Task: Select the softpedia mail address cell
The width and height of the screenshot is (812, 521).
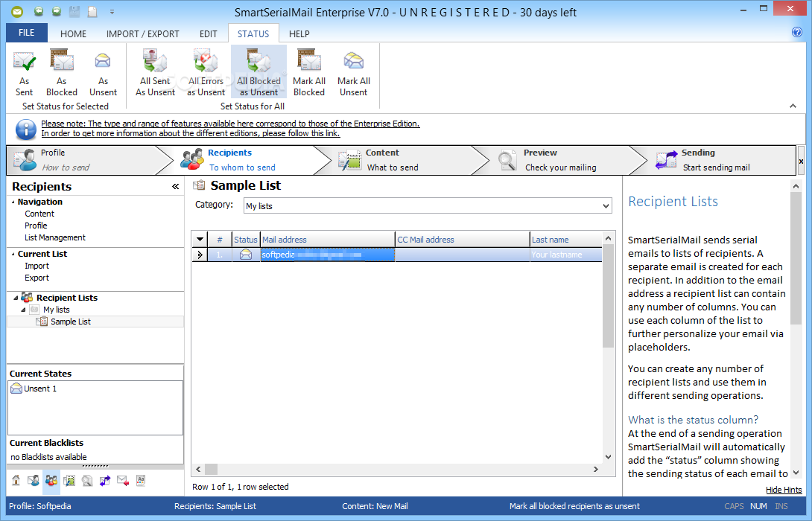Action: [x=327, y=255]
